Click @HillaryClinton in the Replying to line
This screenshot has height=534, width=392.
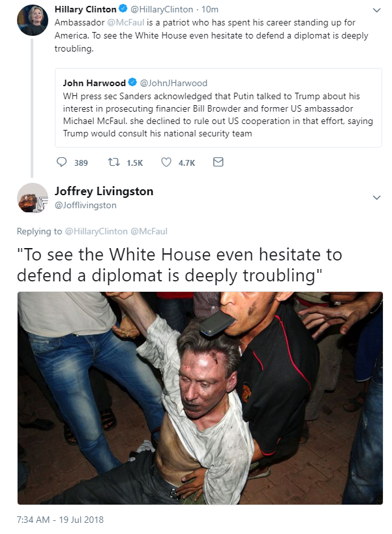[96, 232]
